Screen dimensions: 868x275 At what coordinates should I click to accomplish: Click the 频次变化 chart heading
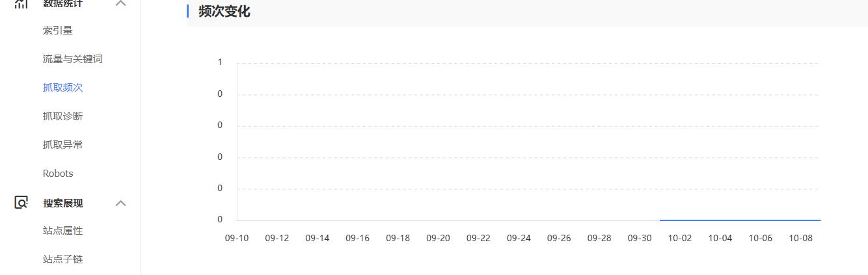pyautogui.click(x=224, y=12)
